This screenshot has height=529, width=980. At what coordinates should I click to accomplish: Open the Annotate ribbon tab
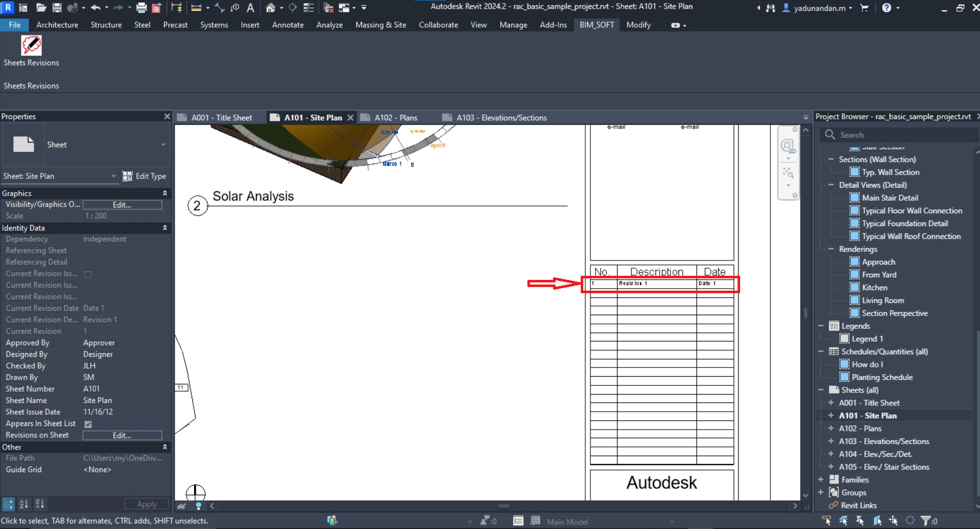pos(288,25)
